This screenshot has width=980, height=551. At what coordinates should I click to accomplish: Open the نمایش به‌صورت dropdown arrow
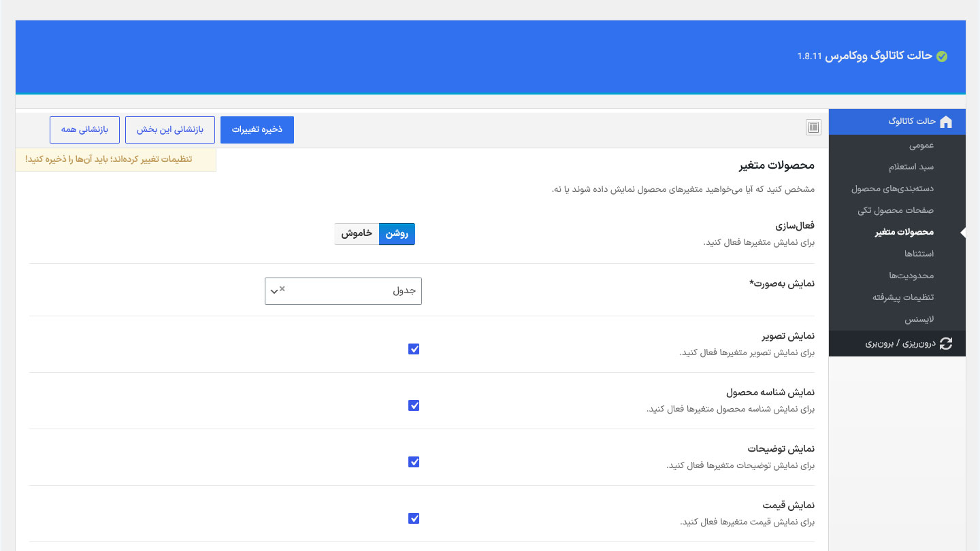point(274,291)
